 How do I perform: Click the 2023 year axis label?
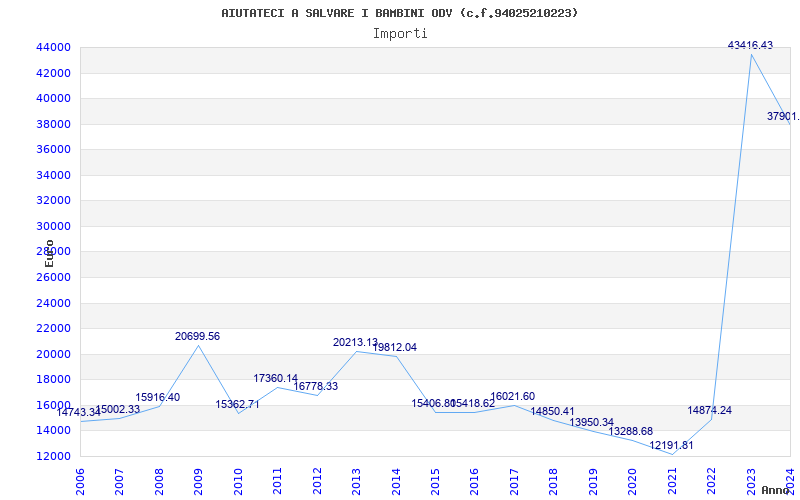click(752, 482)
